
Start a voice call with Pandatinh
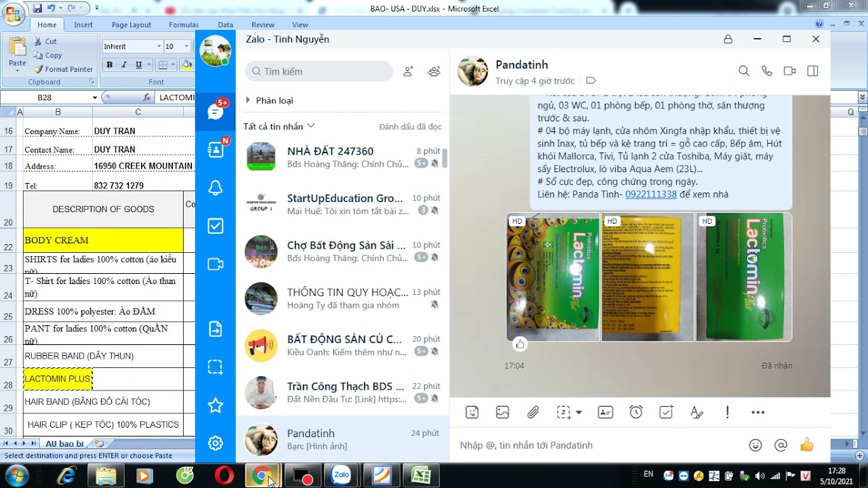click(x=767, y=71)
